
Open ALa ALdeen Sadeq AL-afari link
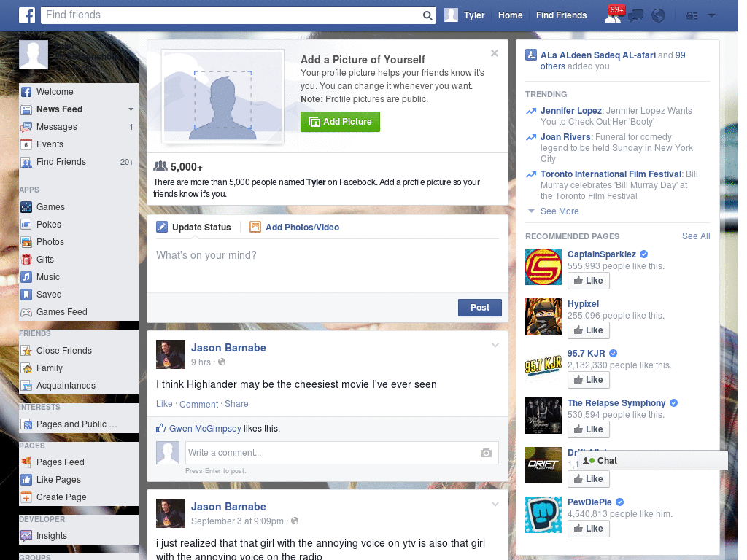(x=598, y=55)
